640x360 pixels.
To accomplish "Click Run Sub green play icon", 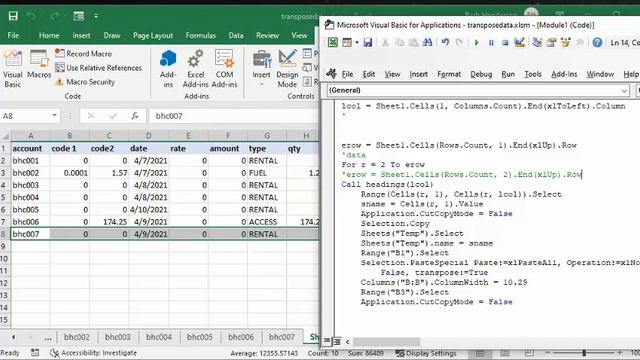I will [476, 42].
